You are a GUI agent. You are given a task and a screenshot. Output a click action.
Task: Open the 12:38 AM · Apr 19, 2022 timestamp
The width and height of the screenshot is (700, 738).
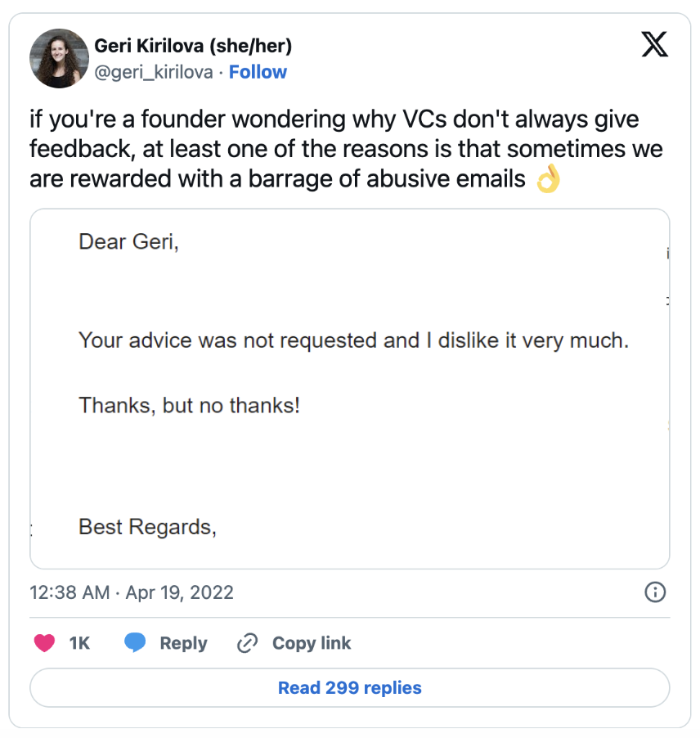pyautogui.click(x=132, y=592)
